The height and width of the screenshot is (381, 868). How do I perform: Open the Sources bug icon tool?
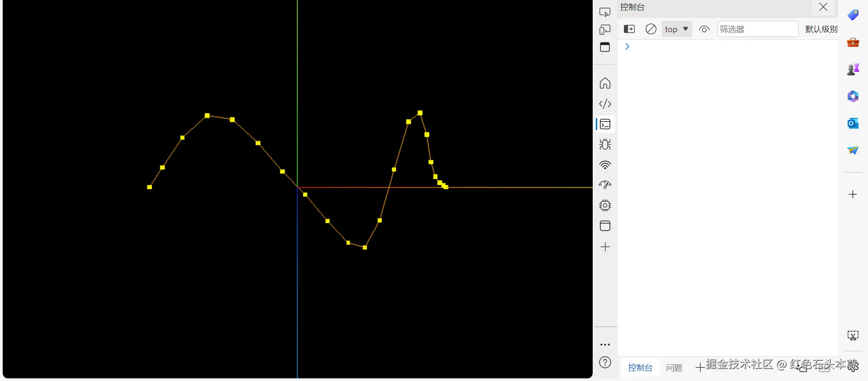point(605,145)
